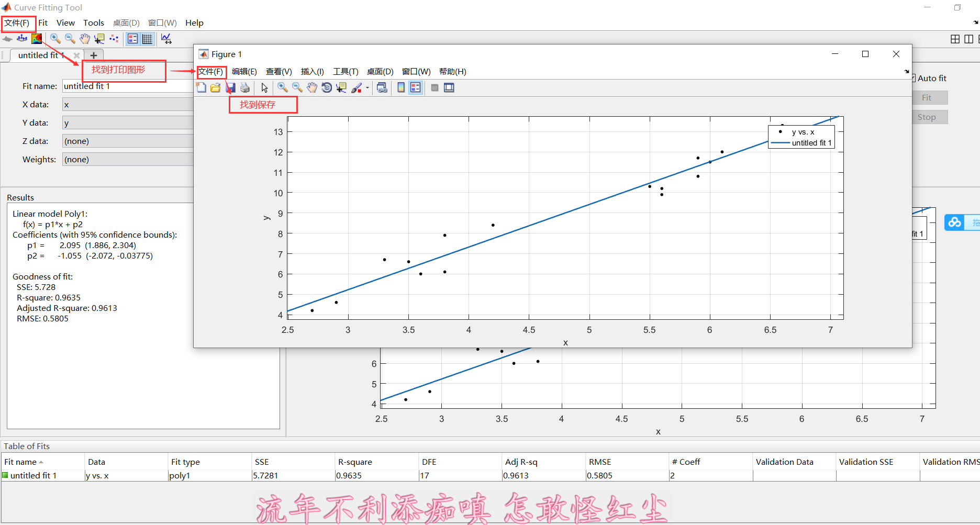
Task: Add a new fit with the plus tab
Action: [x=94, y=55]
